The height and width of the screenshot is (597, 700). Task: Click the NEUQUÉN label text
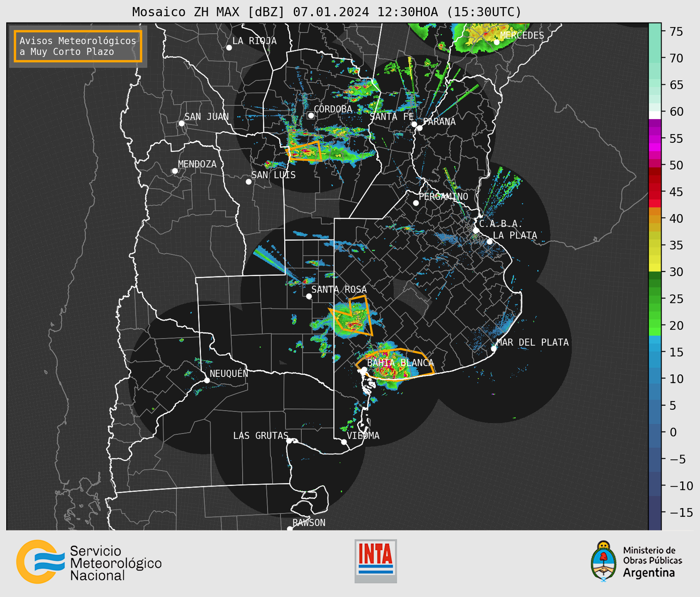click(x=229, y=374)
